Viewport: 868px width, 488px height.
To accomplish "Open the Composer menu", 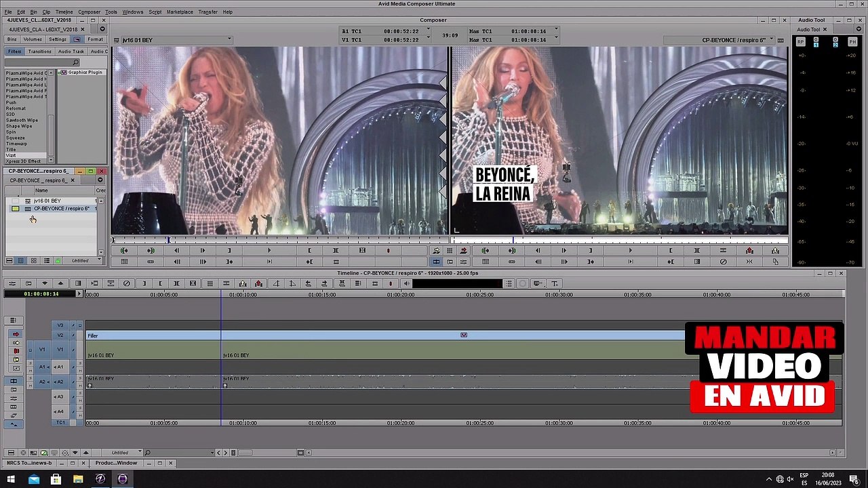I will (89, 12).
